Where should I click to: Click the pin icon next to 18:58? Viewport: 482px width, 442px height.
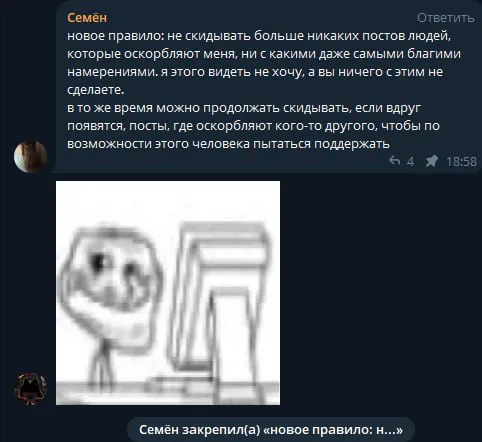click(432, 161)
